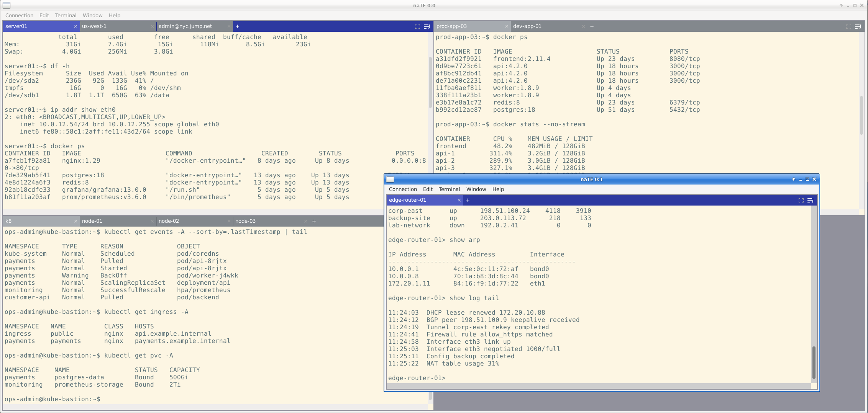This screenshot has width=868, height=413.
Task: Close the server01 tab
Action: point(75,26)
